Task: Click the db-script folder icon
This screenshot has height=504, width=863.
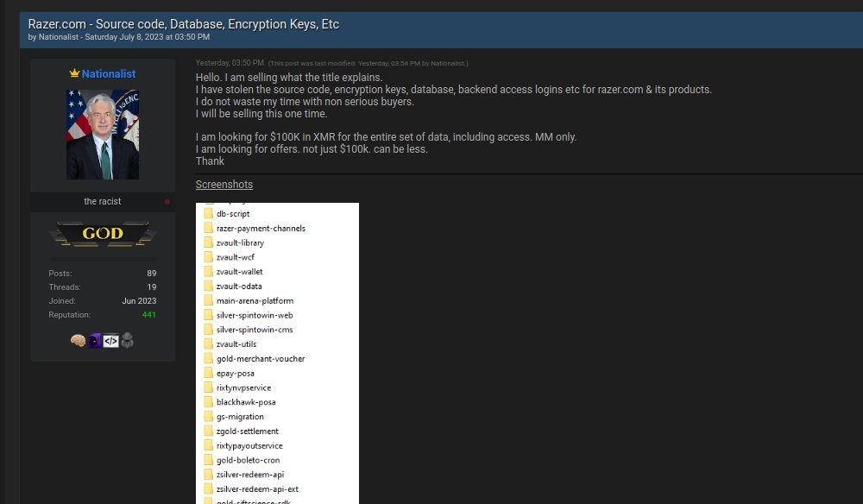Action: (208, 213)
